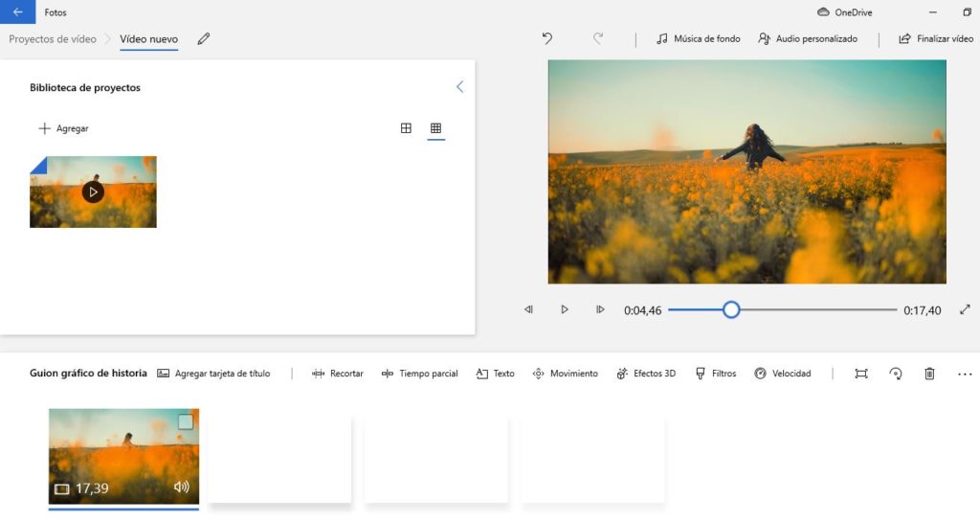980x523 pixels.
Task: Expand the preview to full screen
Action: 965,309
